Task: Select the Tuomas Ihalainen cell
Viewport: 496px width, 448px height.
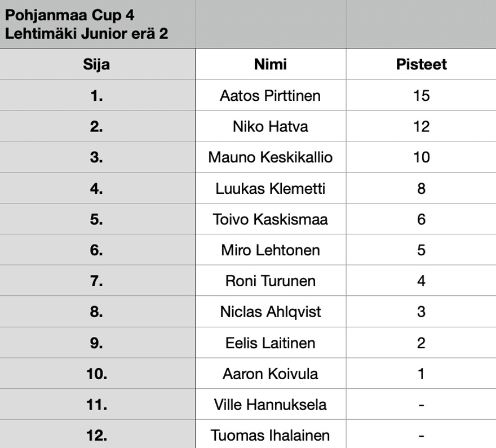Action: point(271,434)
